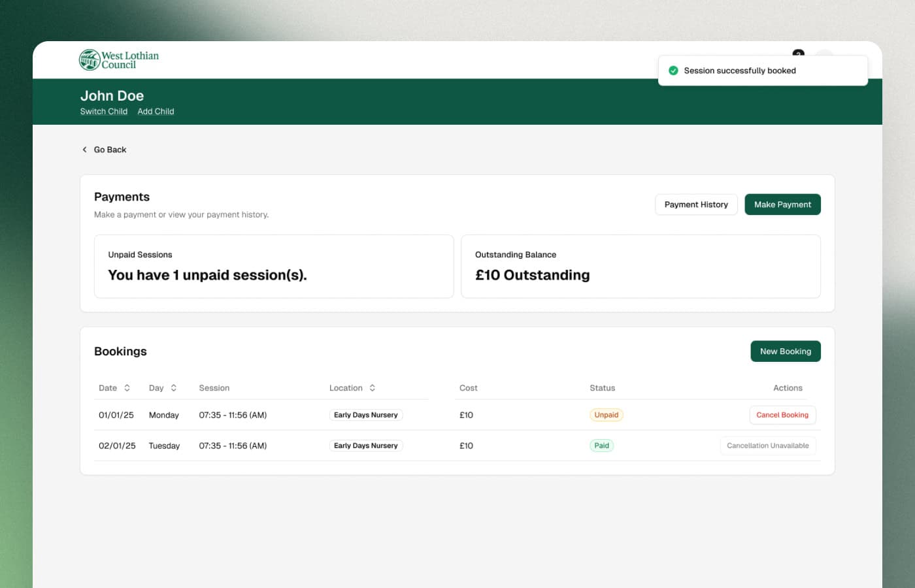This screenshot has width=915, height=588.
Task: Sort bookings using the Date sort arrows
Action: click(x=127, y=388)
